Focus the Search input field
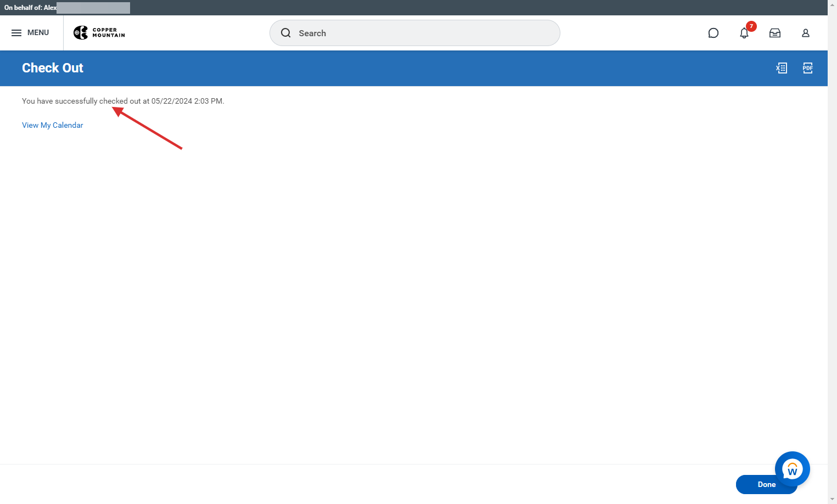This screenshot has width=837, height=504. coord(415,33)
